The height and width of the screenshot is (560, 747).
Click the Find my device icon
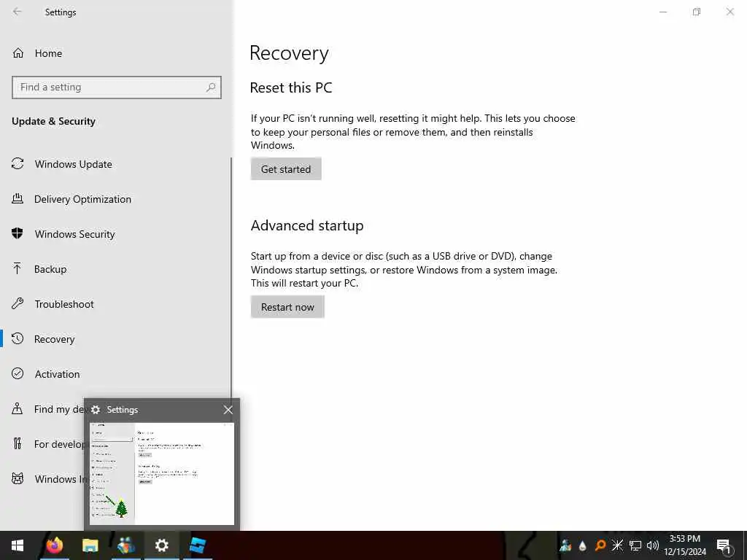tap(18, 408)
